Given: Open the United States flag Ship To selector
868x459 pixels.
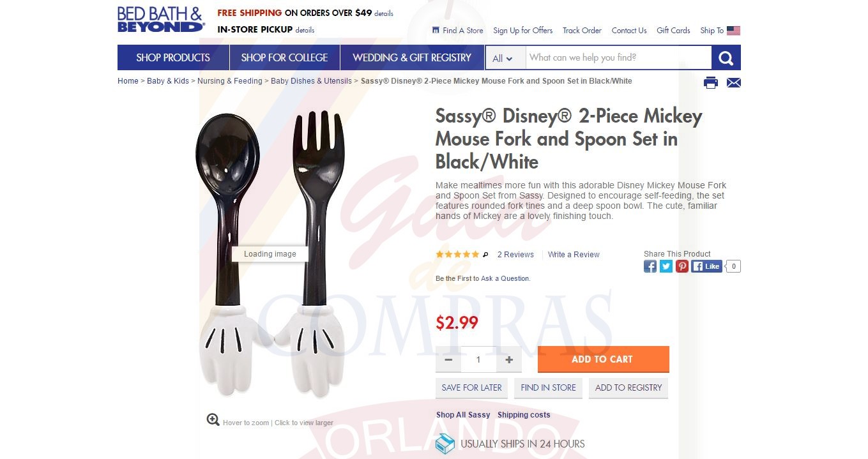Looking at the screenshot, I should pos(733,31).
